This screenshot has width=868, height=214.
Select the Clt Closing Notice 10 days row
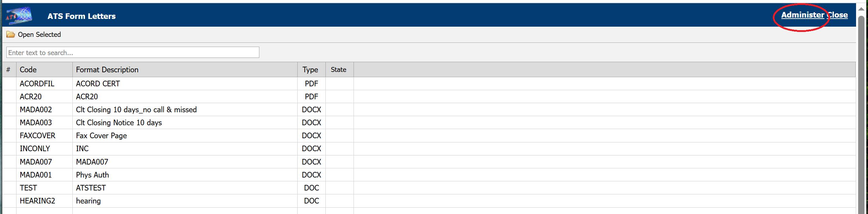tap(119, 123)
